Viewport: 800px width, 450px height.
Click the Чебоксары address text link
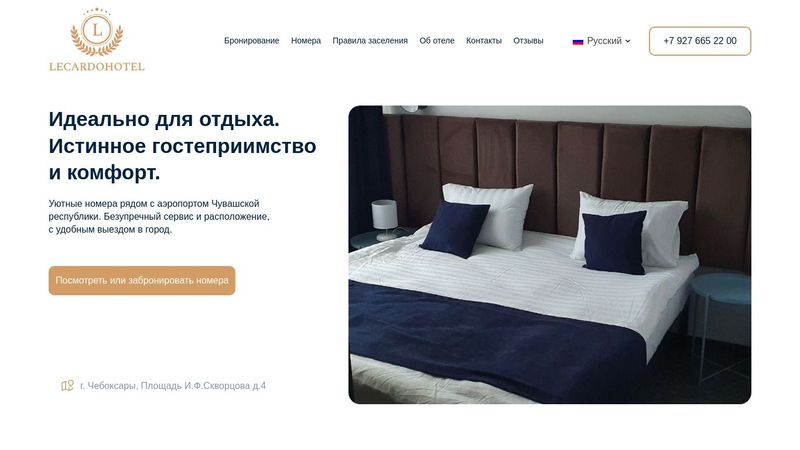pyautogui.click(x=173, y=386)
